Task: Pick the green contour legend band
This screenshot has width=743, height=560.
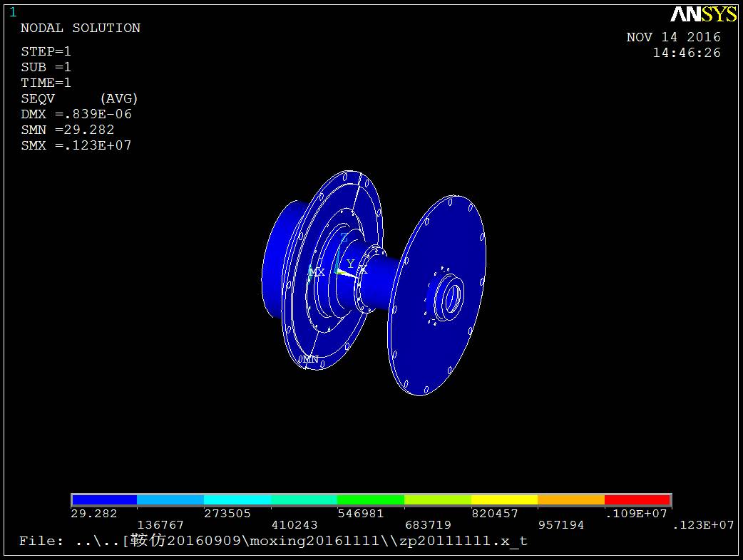Action: click(370, 499)
